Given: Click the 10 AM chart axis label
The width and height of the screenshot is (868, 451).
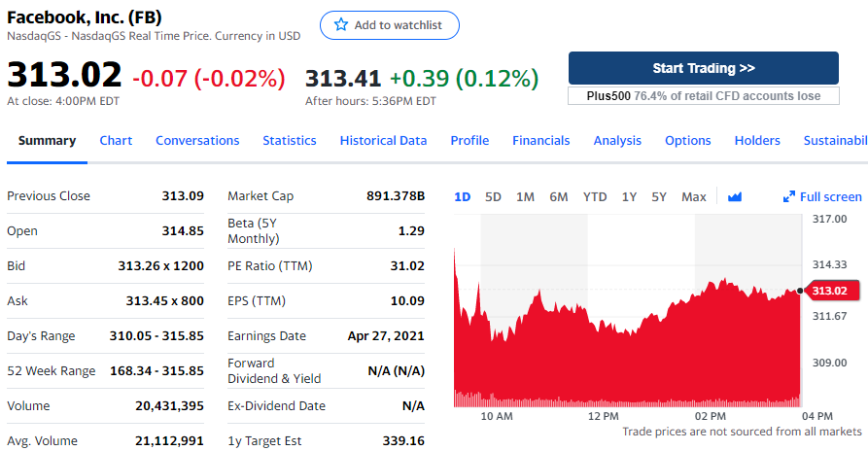Looking at the screenshot, I should pyautogui.click(x=497, y=416).
